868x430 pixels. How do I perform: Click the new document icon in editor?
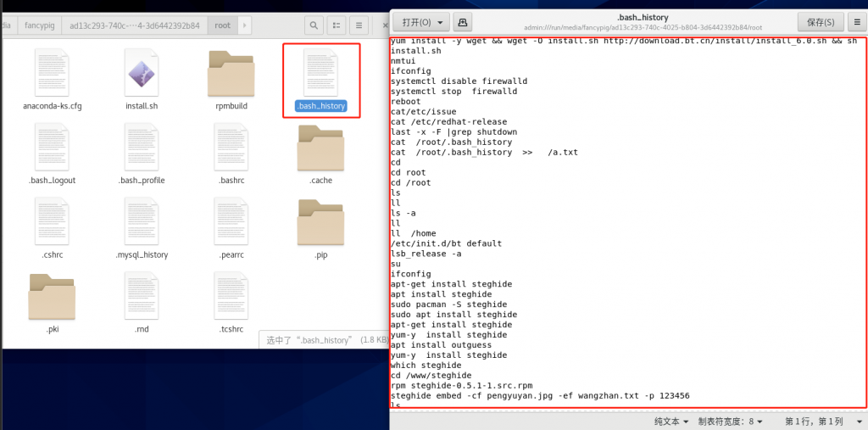coord(463,22)
